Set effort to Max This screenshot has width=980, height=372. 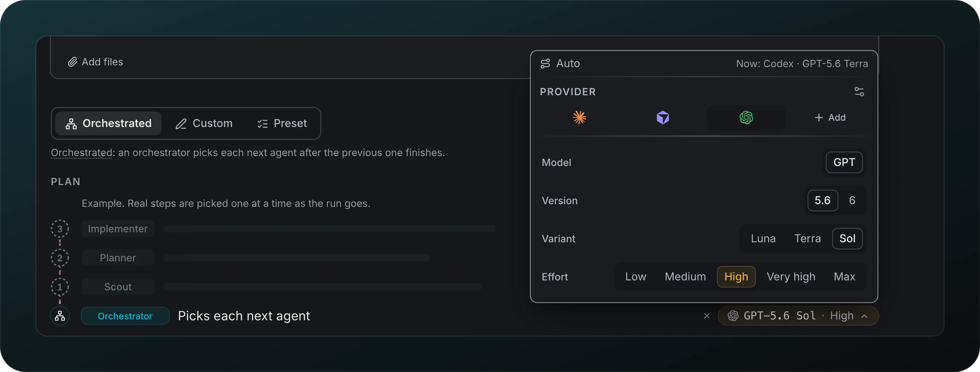coord(844,276)
